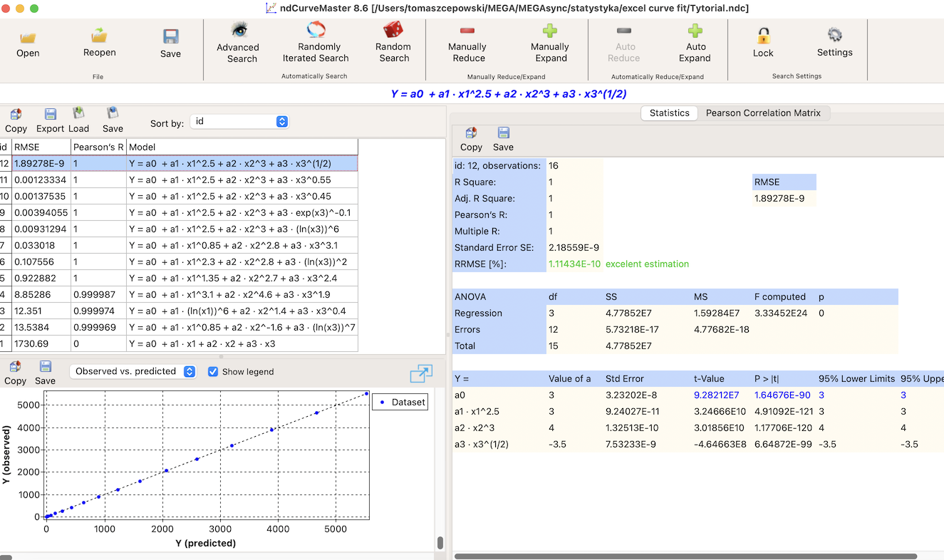Click the a0 coefficient row label

click(x=460, y=395)
